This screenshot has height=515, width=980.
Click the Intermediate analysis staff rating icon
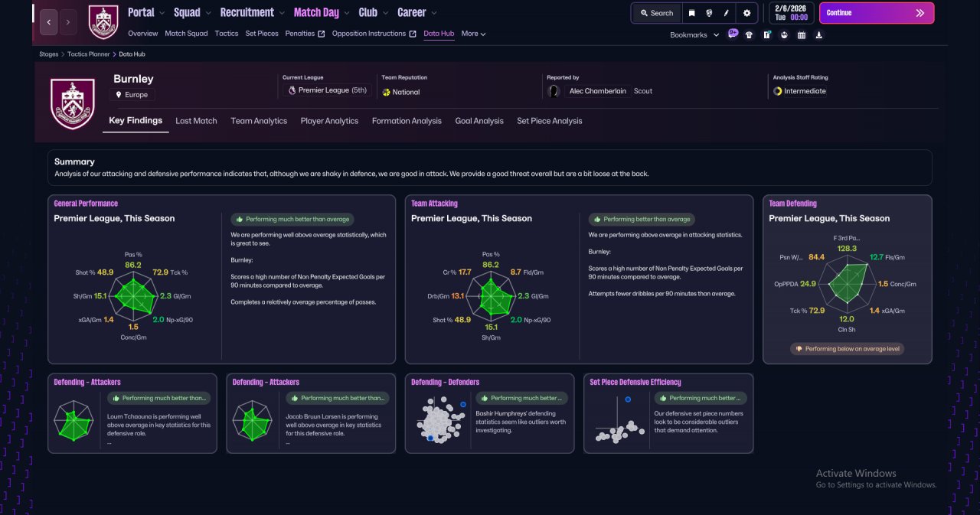[x=778, y=91]
